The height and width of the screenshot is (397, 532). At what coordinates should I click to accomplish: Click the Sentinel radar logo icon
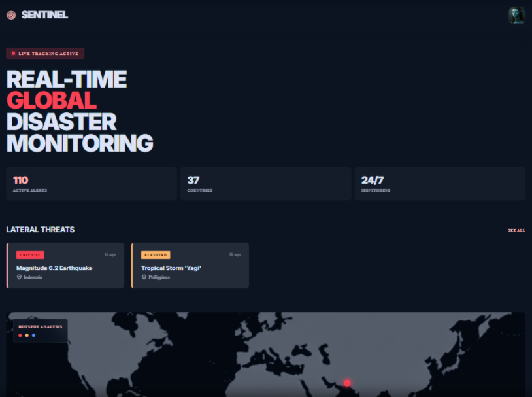(x=11, y=15)
